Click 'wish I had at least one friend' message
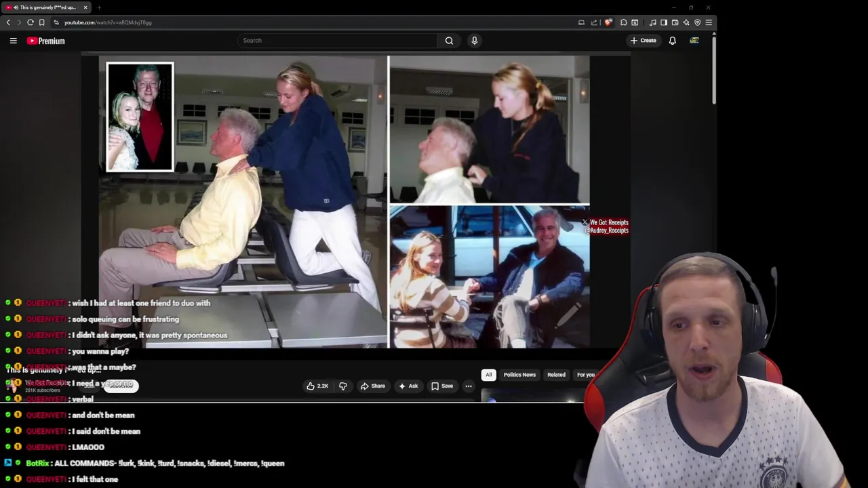 click(141, 303)
